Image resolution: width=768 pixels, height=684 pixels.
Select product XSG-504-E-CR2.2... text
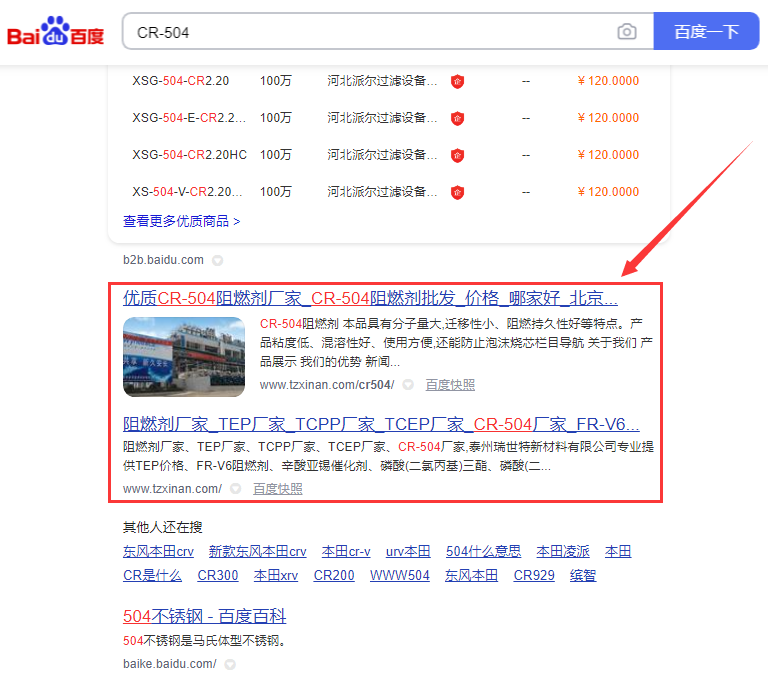coord(189,118)
